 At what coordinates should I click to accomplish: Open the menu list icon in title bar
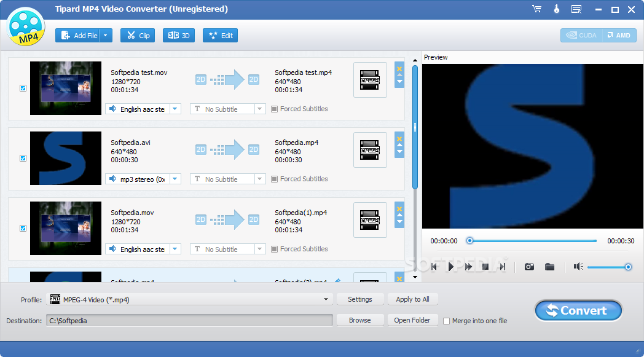tap(576, 9)
